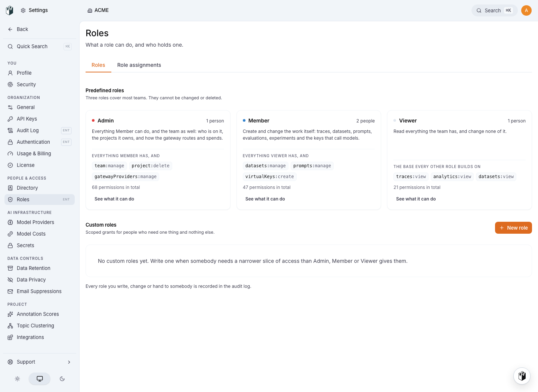Open Quick Search field in sidebar
Image resolution: width=538 pixels, height=392 pixels.
pyautogui.click(x=40, y=46)
